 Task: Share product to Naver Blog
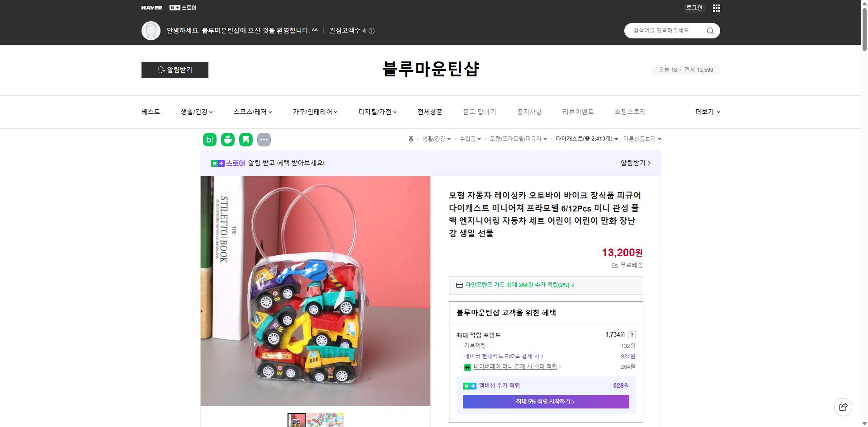(209, 140)
